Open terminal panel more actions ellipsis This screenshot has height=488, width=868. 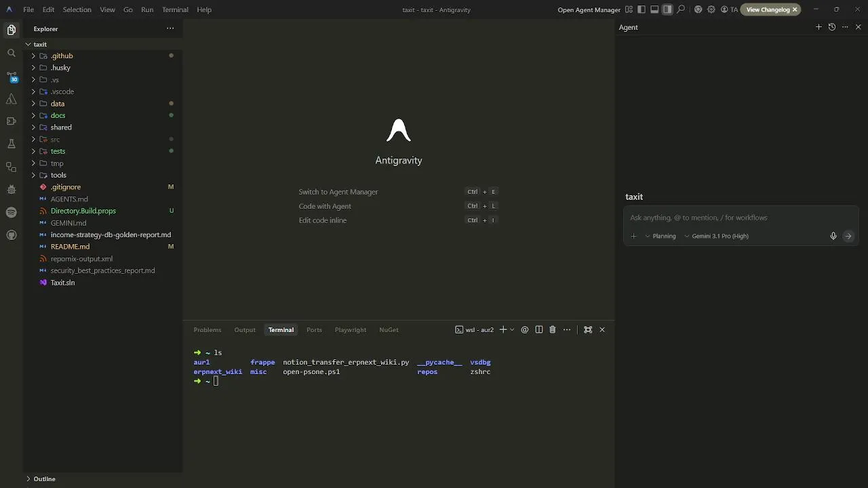click(x=567, y=329)
